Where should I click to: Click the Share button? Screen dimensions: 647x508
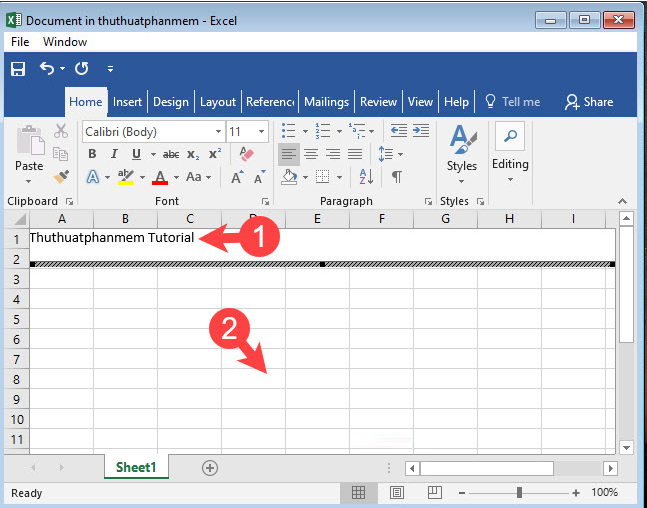coord(589,102)
